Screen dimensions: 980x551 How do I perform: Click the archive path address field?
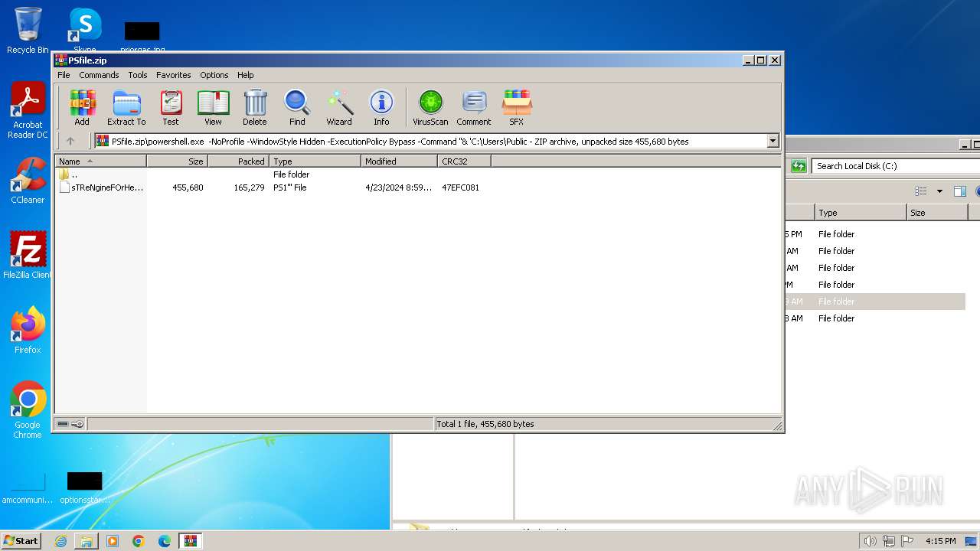(431, 141)
